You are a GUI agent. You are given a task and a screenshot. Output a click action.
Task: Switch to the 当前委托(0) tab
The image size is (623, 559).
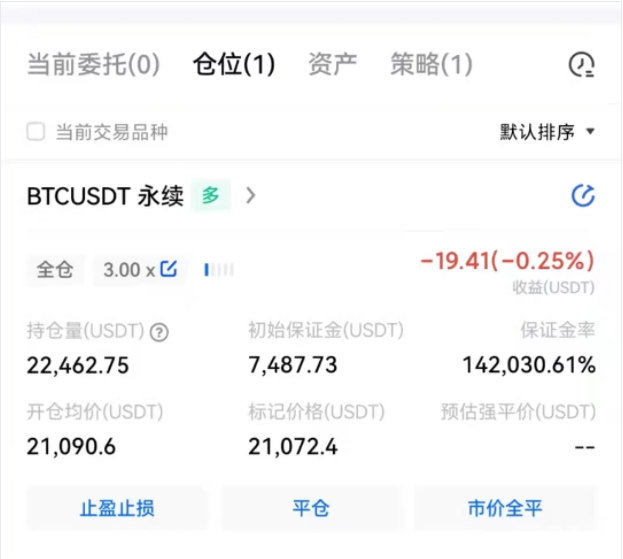coord(92,66)
